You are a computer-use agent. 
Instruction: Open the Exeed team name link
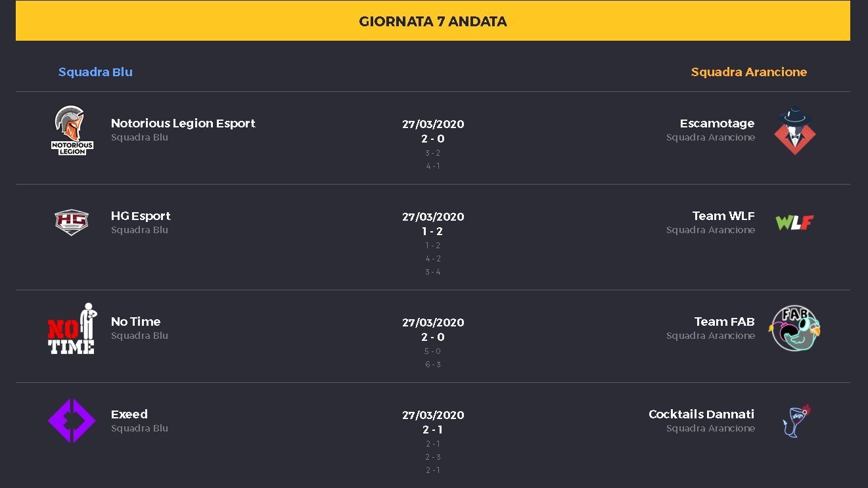129,414
